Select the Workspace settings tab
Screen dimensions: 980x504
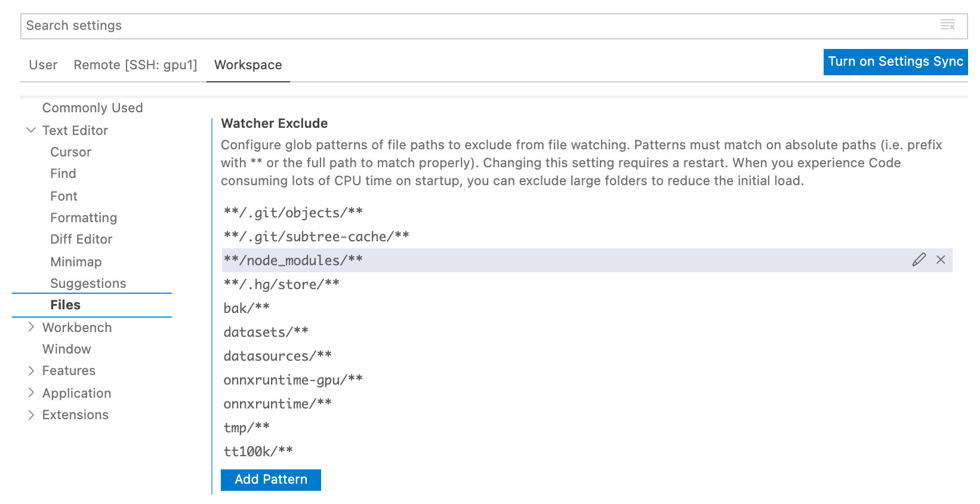pos(248,65)
